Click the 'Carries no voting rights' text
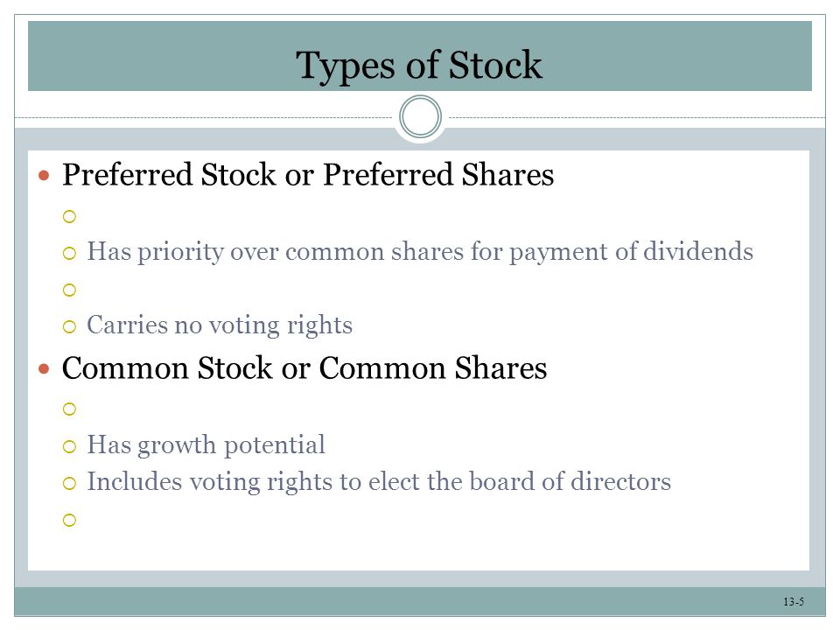The width and height of the screenshot is (840, 630). click(x=220, y=325)
